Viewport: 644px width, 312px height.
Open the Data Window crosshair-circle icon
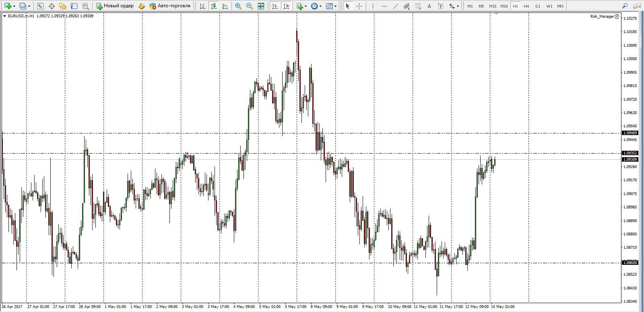point(52,6)
